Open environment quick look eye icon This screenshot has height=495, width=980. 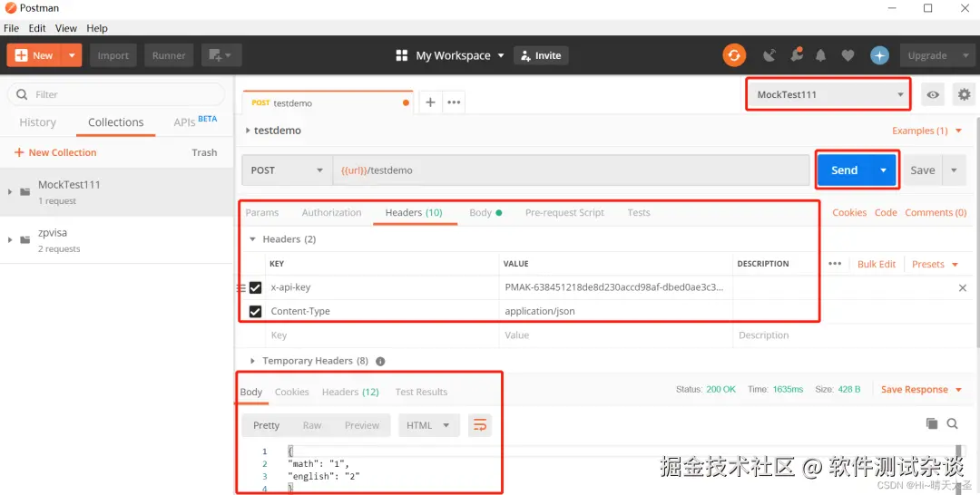(933, 95)
